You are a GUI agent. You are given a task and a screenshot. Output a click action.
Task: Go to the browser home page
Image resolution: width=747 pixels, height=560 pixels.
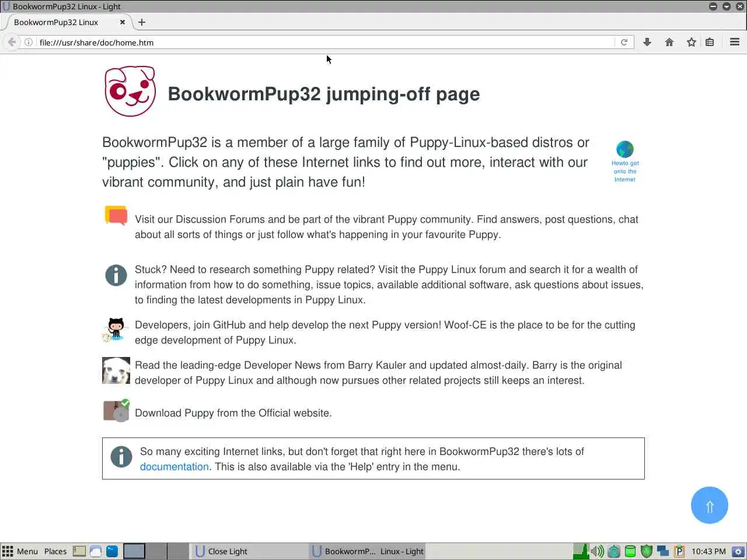(669, 42)
